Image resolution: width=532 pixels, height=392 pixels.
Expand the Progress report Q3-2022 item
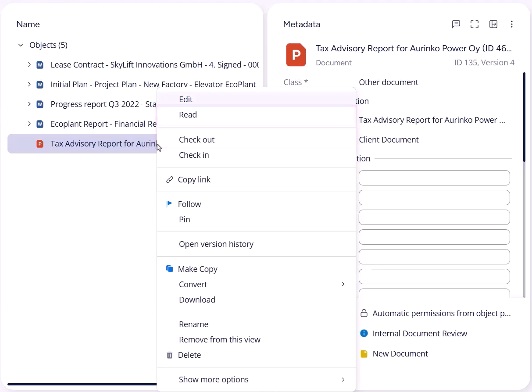[x=29, y=104]
